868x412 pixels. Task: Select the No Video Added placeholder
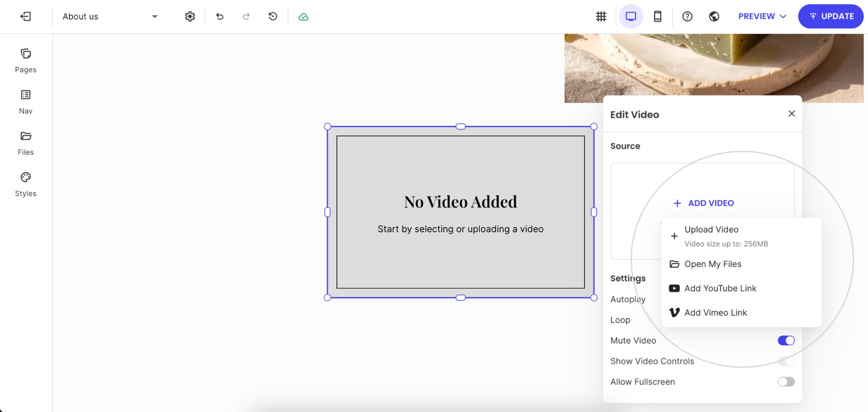point(461,212)
